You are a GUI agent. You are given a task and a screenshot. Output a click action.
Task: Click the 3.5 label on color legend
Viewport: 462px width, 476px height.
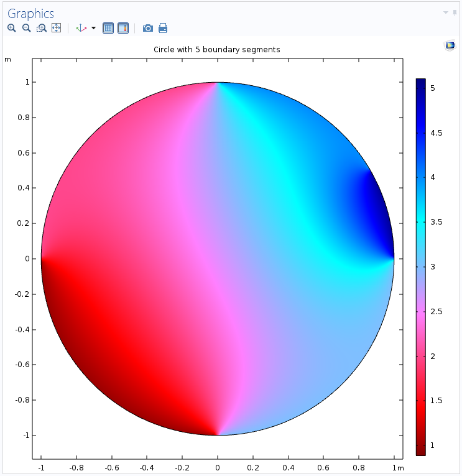point(436,222)
